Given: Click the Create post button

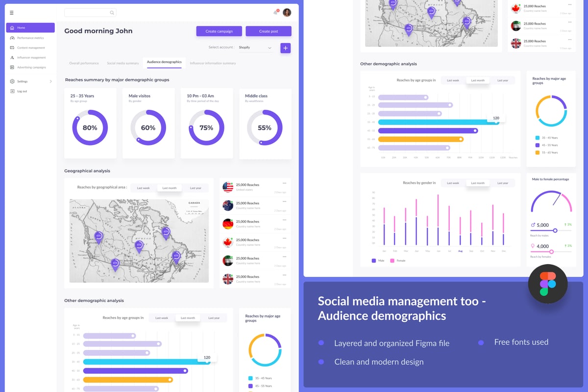Looking at the screenshot, I should tap(269, 31).
